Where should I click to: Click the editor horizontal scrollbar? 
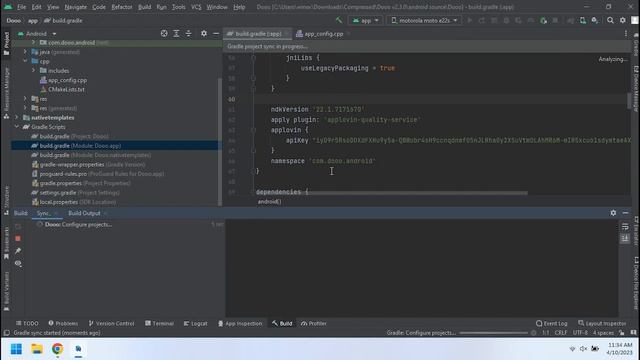(x=418, y=193)
